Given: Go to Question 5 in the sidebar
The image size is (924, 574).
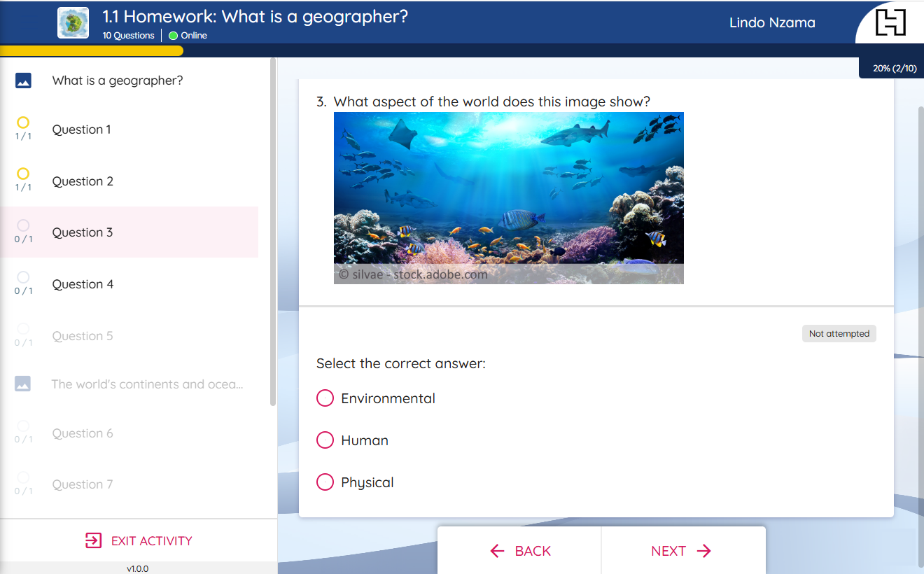Looking at the screenshot, I should [83, 336].
